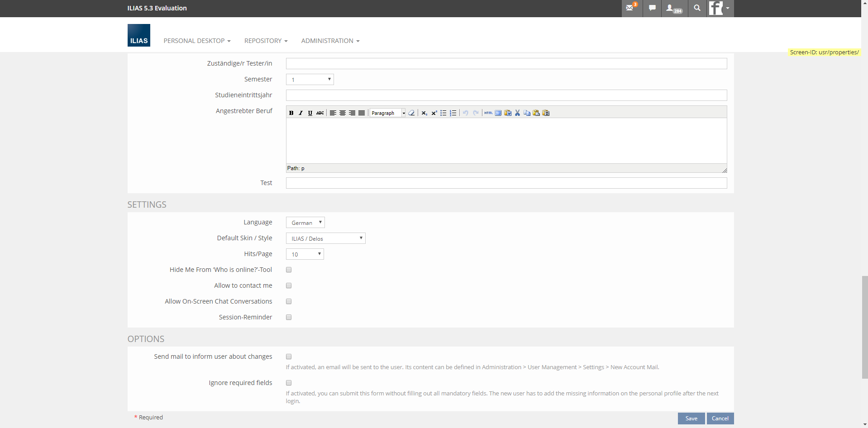Click the Save button
The image size is (868, 428).
click(x=691, y=418)
